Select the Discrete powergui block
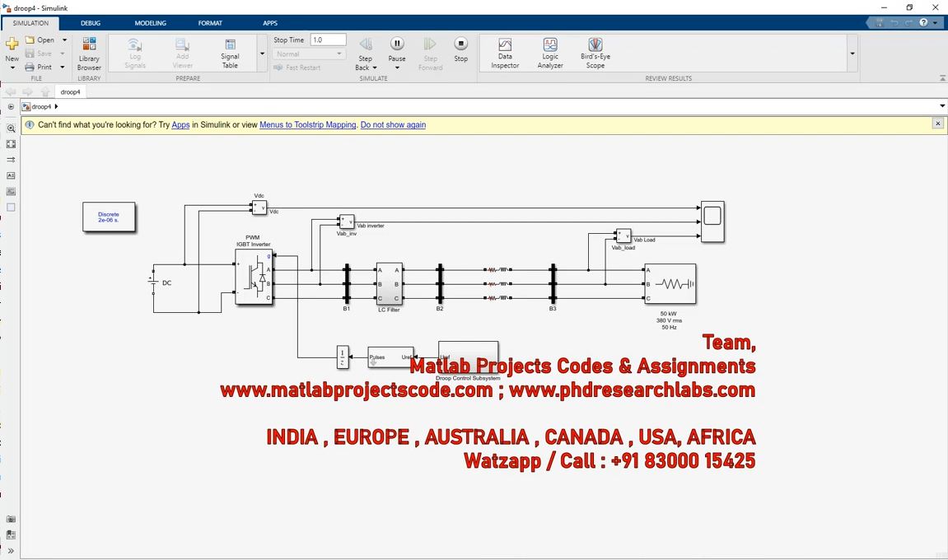The height and width of the screenshot is (560, 948). [109, 217]
